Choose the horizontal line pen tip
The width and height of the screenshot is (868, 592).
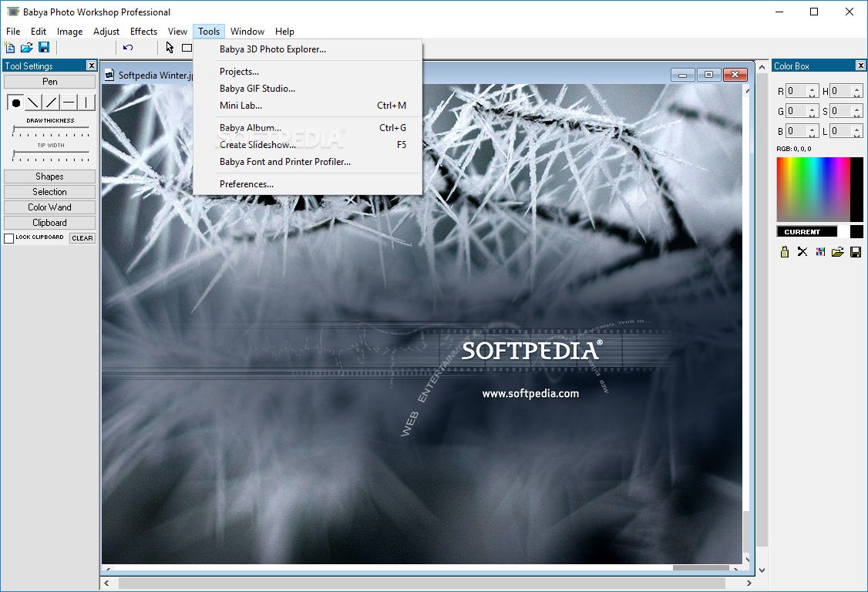69,103
